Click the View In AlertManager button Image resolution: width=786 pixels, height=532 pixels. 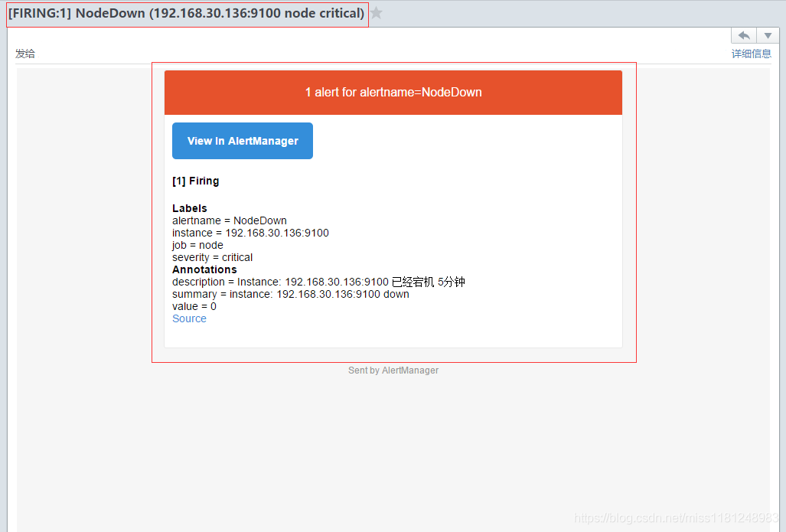tap(243, 141)
